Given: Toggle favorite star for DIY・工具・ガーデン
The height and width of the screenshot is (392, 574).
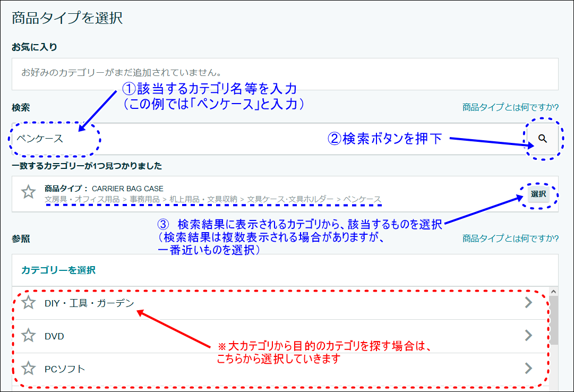Looking at the screenshot, I should click(x=28, y=303).
